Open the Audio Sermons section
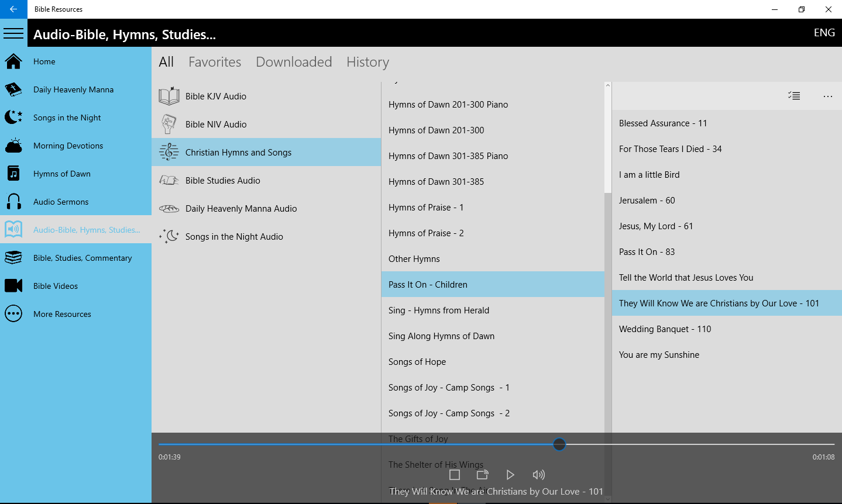 coord(60,201)
